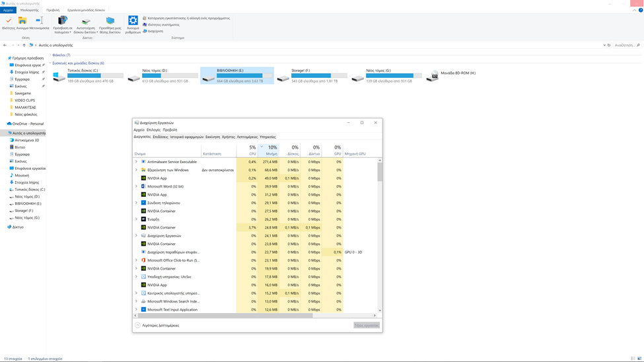Sort by Μνήμη column header
The image size is (644, 362).
[x=269, y=151]
